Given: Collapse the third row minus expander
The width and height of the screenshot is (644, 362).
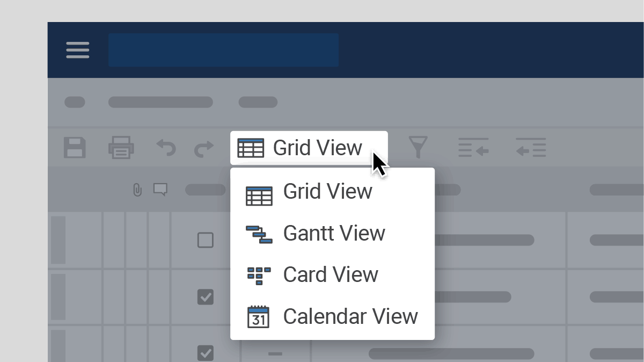Looking at the screenshot, I should (x=275, y=353).
